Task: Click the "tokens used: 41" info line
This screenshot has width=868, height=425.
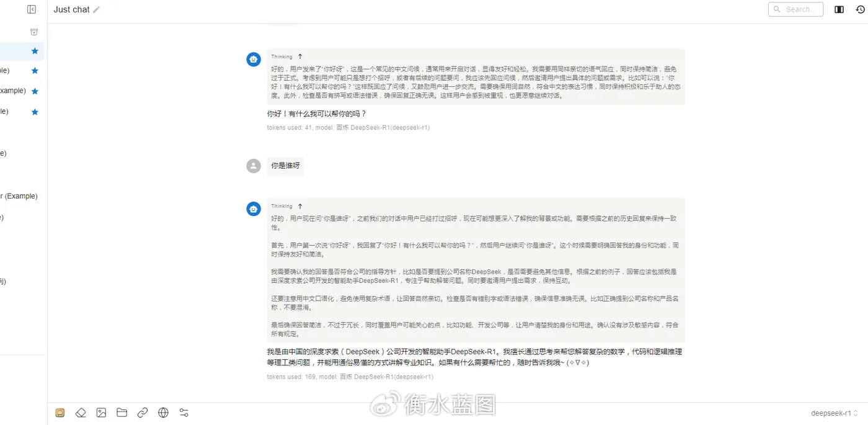Action: tap(348, 128)
